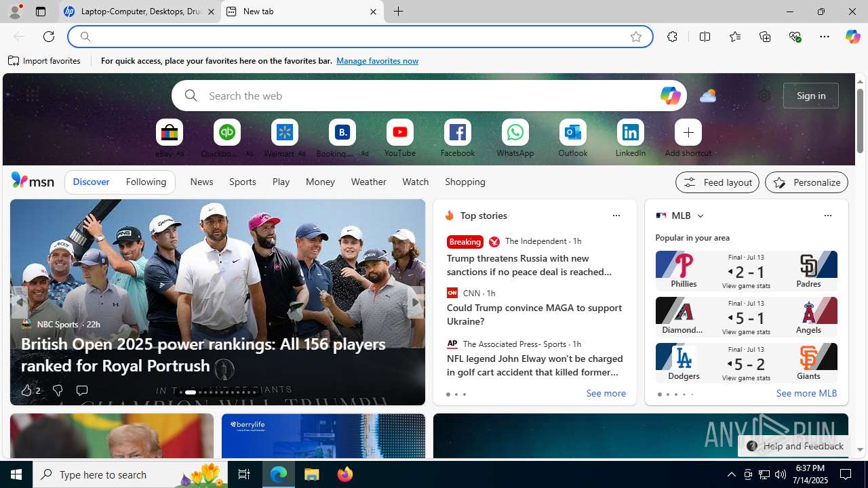Toggle split screen in Edge toolbar
The height and width of the screenshot is (488, 868).
click(x=705, y=37)
